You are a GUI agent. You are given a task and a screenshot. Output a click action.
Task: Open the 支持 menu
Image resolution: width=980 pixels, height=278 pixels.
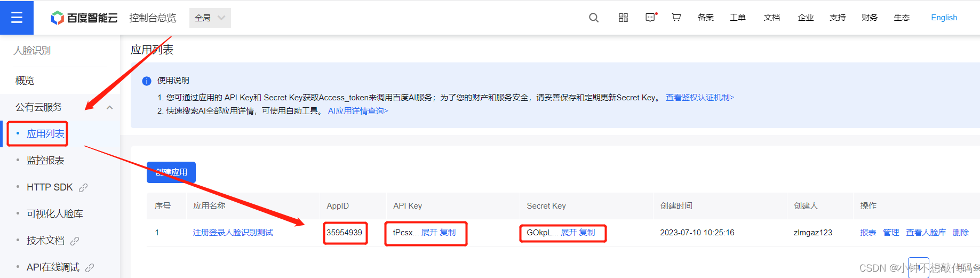click(x=838, y=18)
